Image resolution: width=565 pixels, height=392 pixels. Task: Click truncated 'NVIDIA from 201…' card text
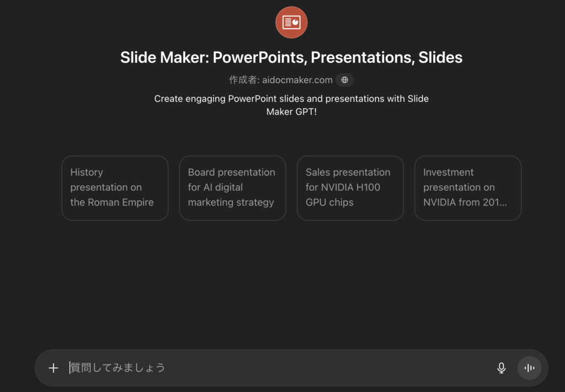[x=465, y=202]
